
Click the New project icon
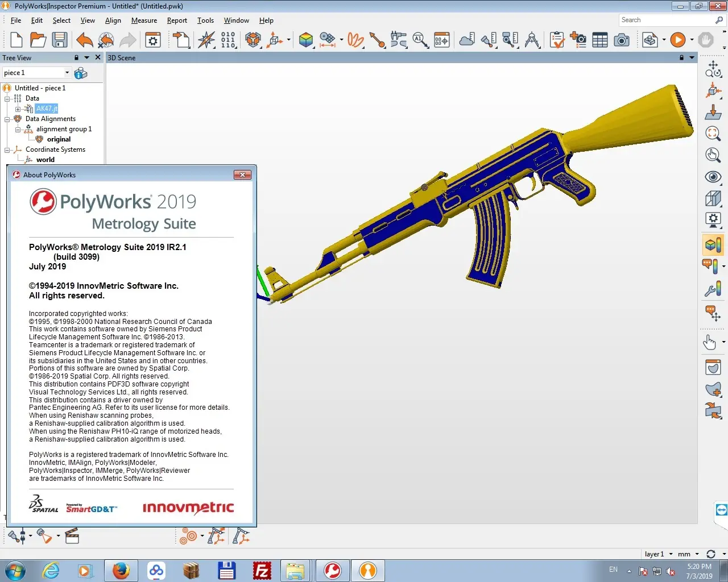(16, 40)
